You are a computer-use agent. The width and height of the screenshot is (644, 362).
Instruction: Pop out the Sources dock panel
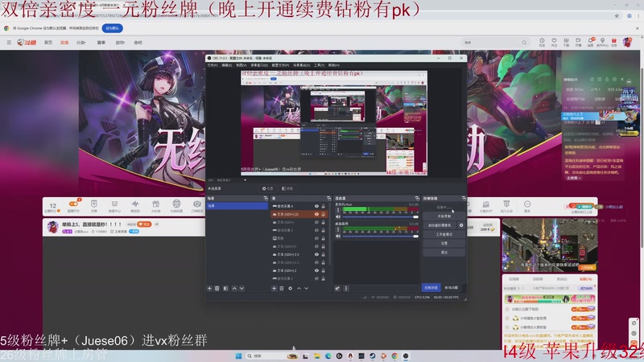(329, 198)
